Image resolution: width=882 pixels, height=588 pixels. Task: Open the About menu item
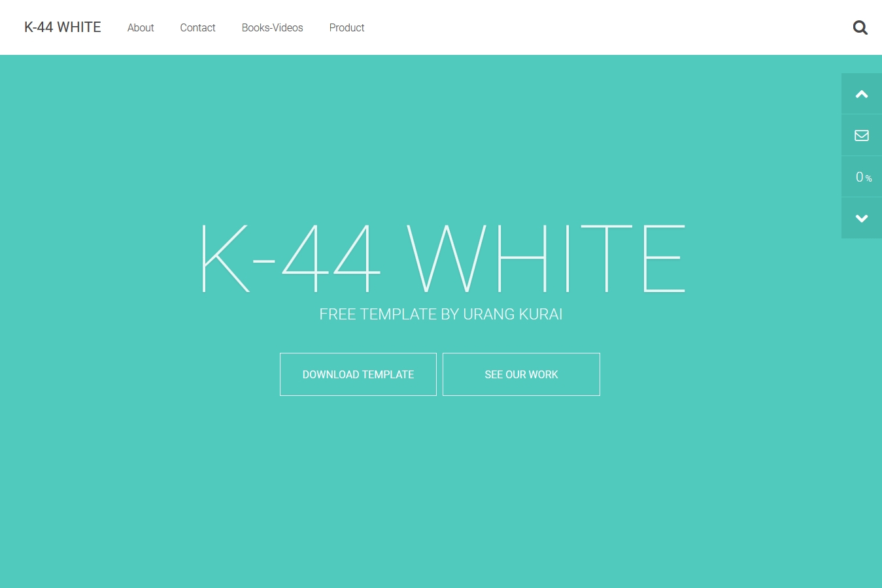coord(141,27)
